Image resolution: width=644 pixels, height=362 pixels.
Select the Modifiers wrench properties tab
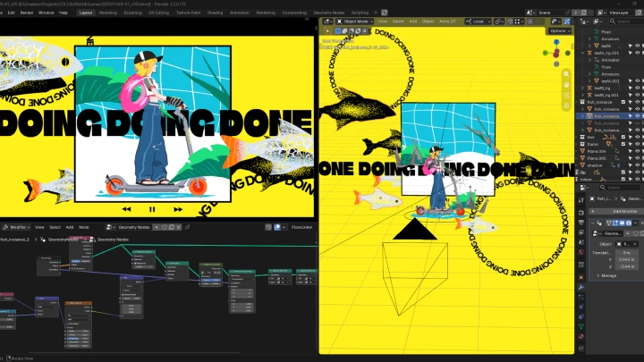tap(581, 287)
